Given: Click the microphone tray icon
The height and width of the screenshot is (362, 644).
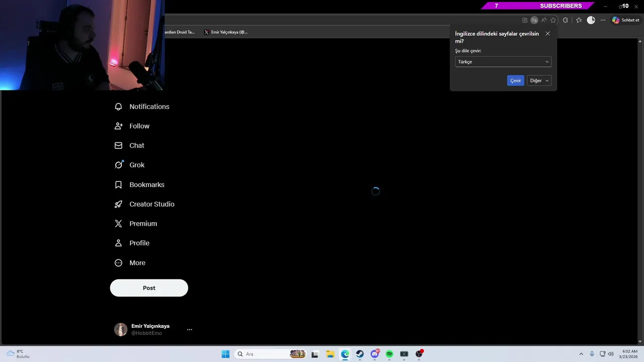Looking at the screenshot, I should pyautogui.click(x=592, y=354).
